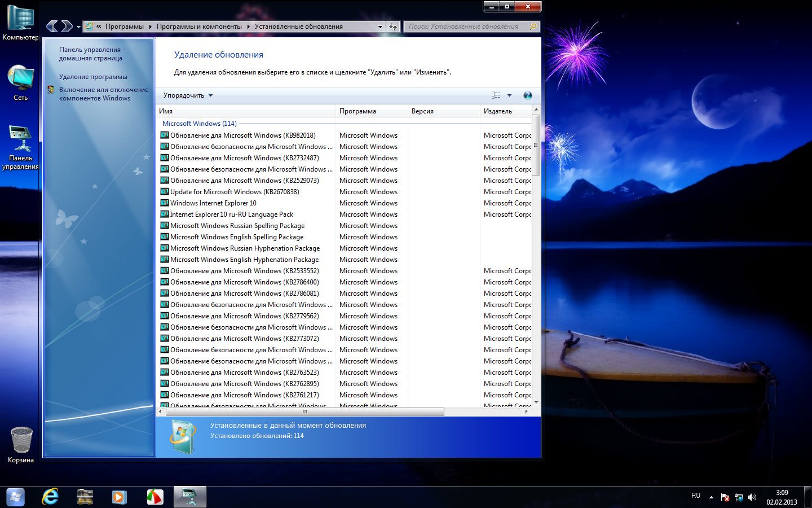The height and width of the screenshot is (508, 812).
Task: Click the vertical scrollbar thumb of the list
Action: 536,144
